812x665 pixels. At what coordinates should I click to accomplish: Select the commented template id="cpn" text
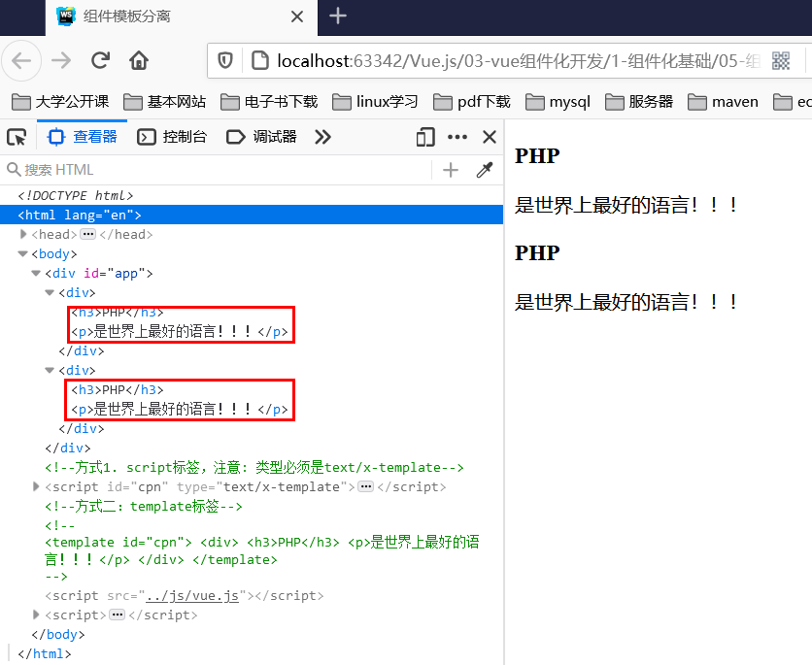coord(262,550)
